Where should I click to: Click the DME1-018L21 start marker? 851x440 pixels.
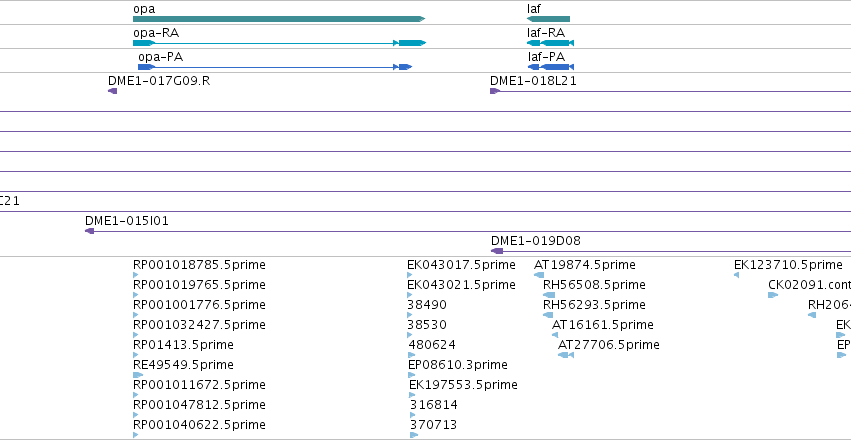pyautogui.click(x=494, y=91)
